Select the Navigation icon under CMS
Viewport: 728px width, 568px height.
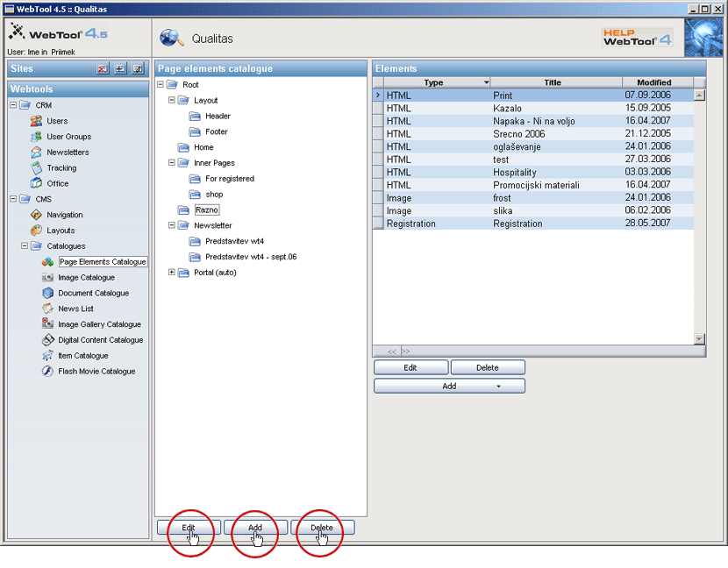(x=36, y=215)
